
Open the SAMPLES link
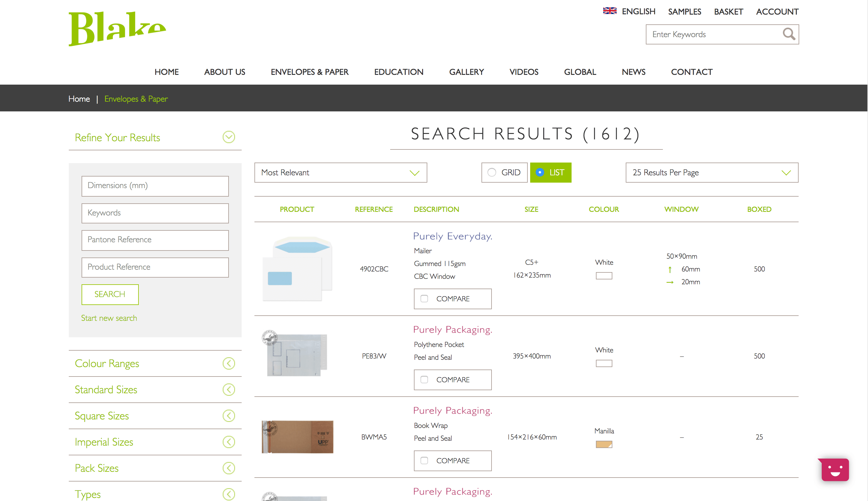coord(684,12)
